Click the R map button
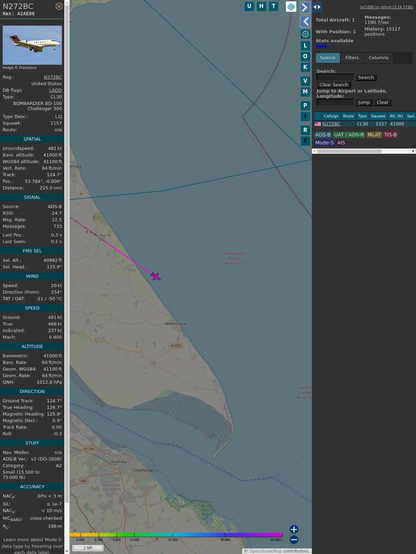416x554 pixels. [305, 130]
